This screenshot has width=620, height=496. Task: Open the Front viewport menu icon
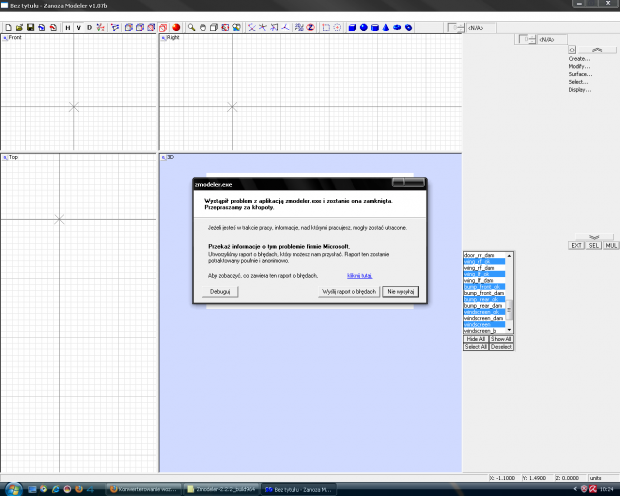(x=5, y=38)
